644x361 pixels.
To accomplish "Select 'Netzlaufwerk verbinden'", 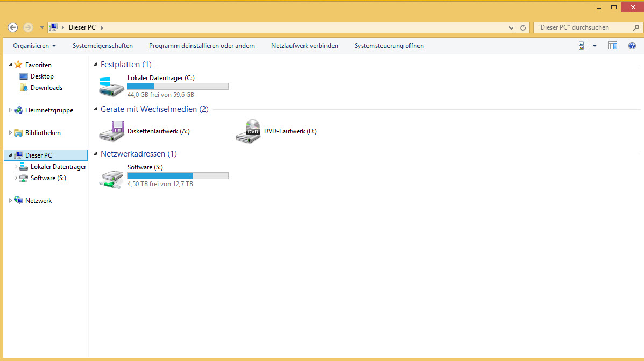I will pyautogui.click(x=305, y=46).
